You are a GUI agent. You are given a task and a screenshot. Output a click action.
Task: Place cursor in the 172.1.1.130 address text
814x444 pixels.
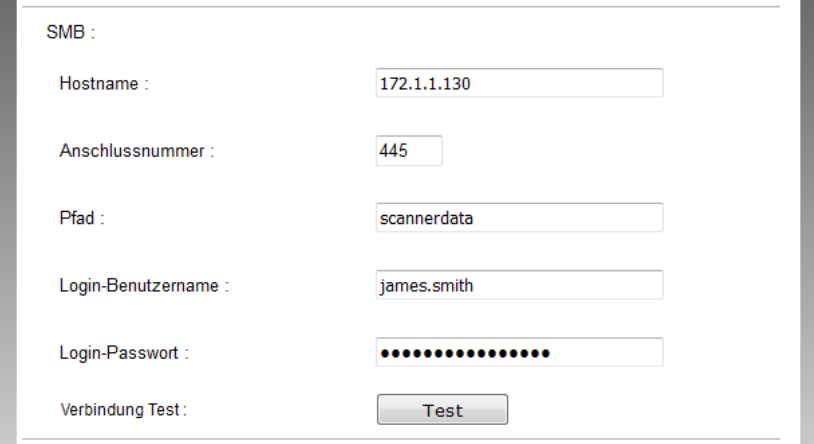pyautogui.click(x=425, y=83)
